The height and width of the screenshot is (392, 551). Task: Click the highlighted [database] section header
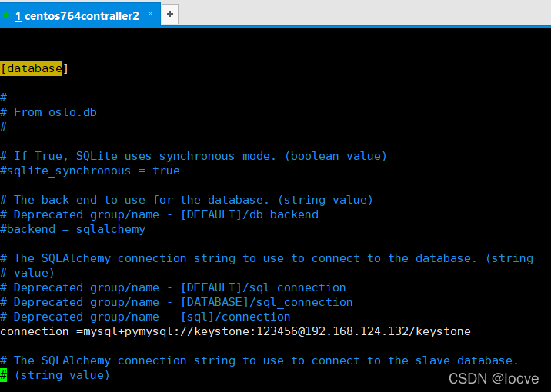coord(34,68)
